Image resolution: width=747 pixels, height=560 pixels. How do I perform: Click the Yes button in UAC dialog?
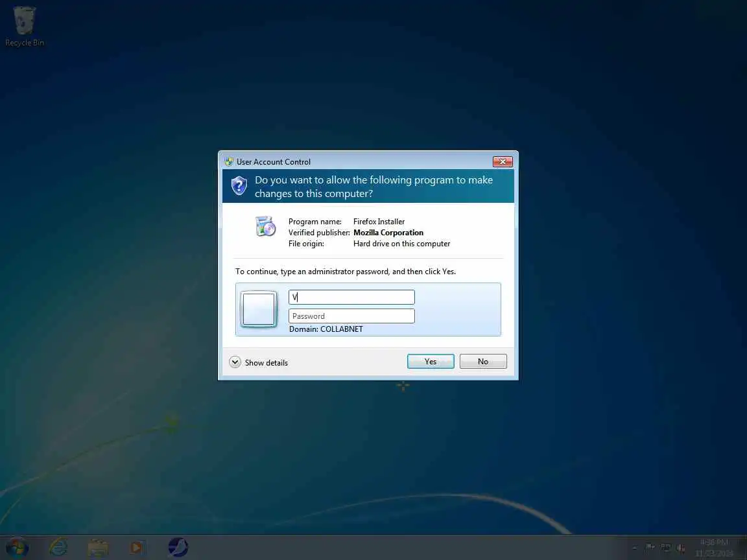coord(430,362)
